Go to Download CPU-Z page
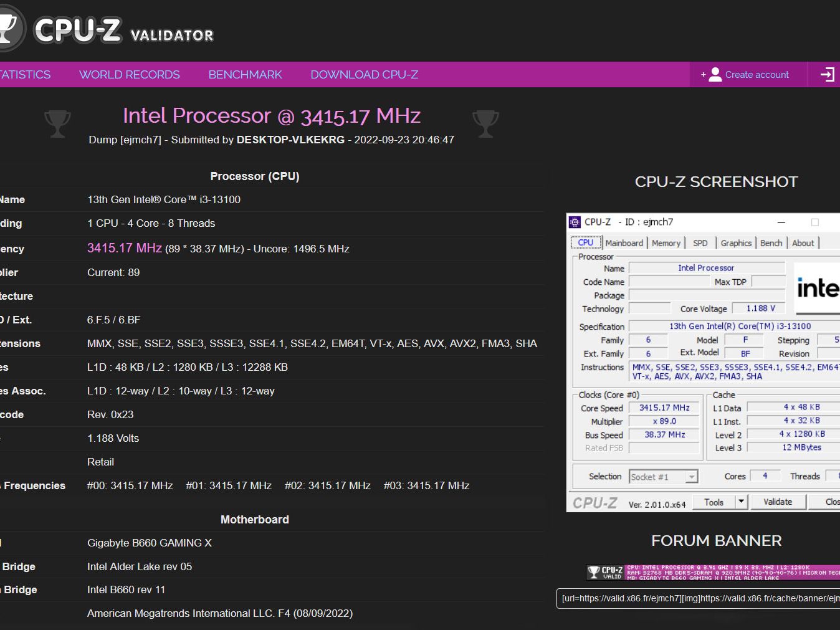The image size is (840, 630). tap(365, 75)
